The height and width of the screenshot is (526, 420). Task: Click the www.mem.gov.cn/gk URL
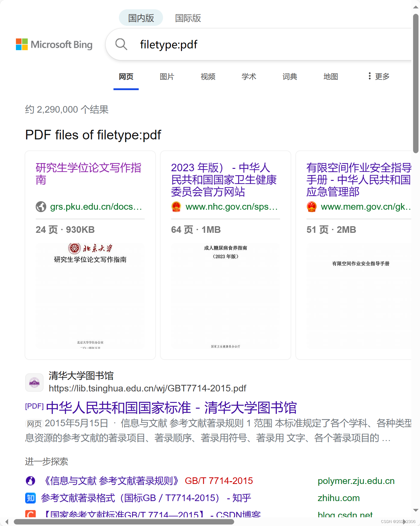(366, 207)
